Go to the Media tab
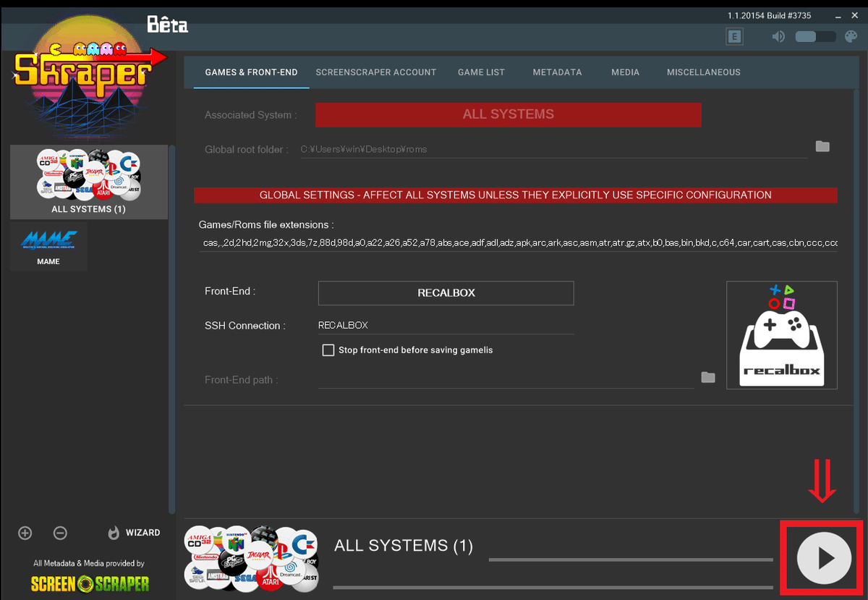 (625, 72)
